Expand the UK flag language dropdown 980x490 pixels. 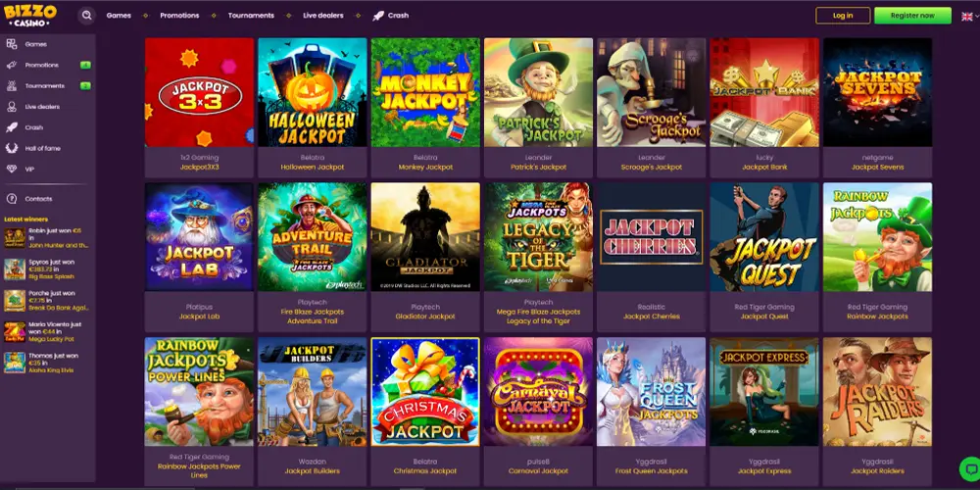click(x=969, y=17)
